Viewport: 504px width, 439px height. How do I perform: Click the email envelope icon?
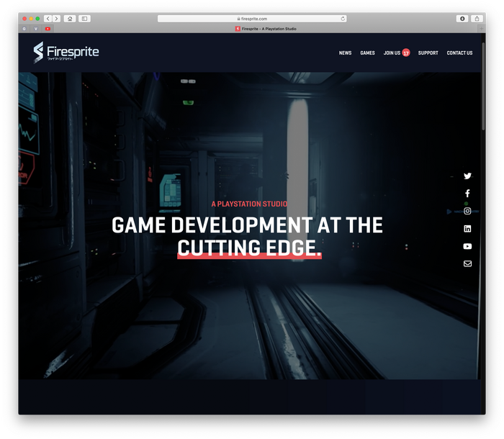pyautogui.click(x=467, y=263)
